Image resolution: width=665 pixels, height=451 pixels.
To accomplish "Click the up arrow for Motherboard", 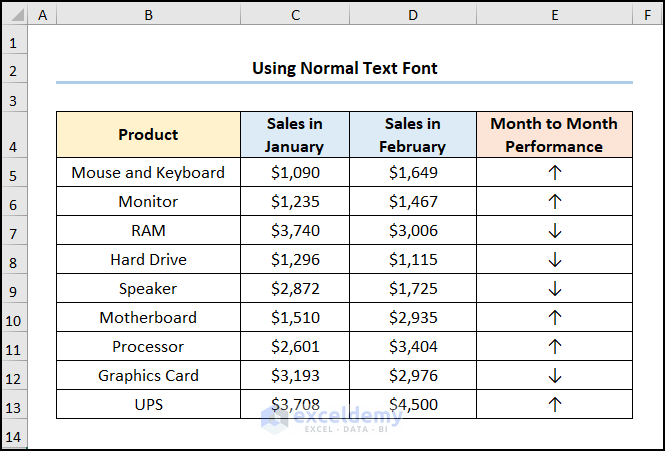I will click(555, 317).
